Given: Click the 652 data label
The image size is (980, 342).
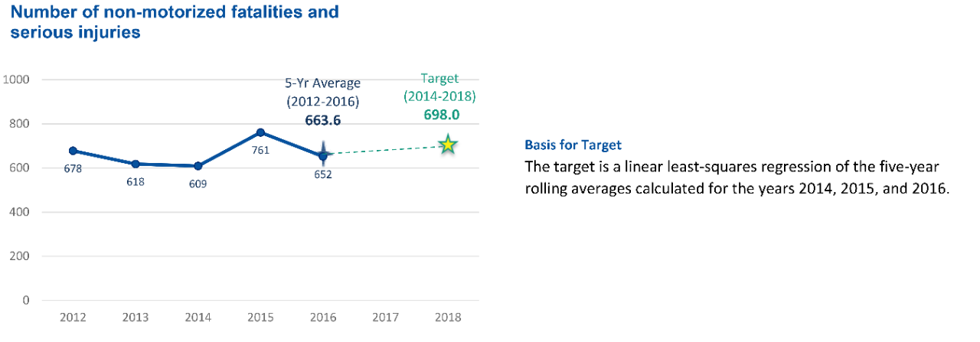Looking at the screenshot, I should (323, 174).
